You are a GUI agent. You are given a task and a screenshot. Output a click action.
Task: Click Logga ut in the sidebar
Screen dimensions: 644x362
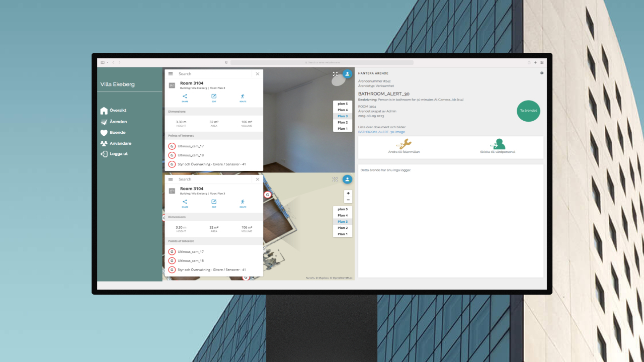119,154
